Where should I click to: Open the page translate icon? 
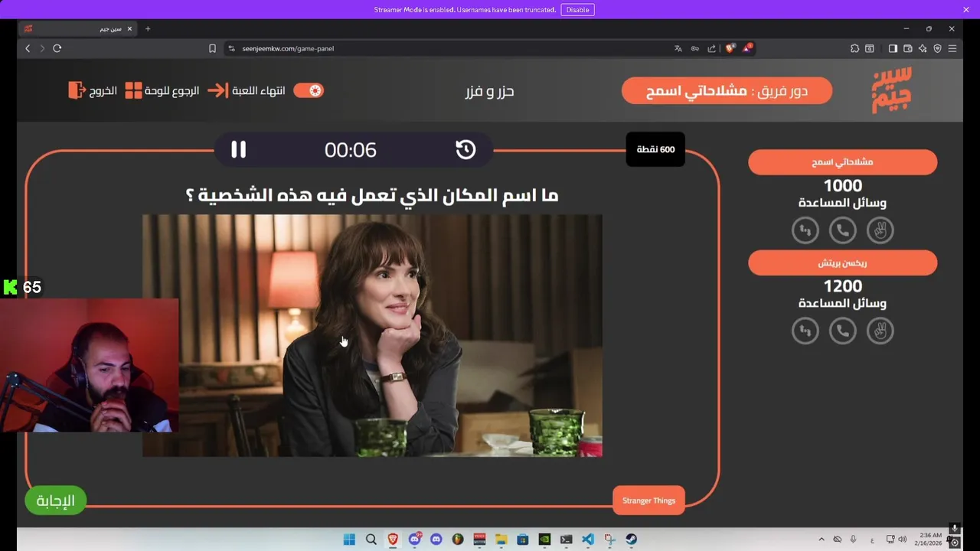coord(678,48)
